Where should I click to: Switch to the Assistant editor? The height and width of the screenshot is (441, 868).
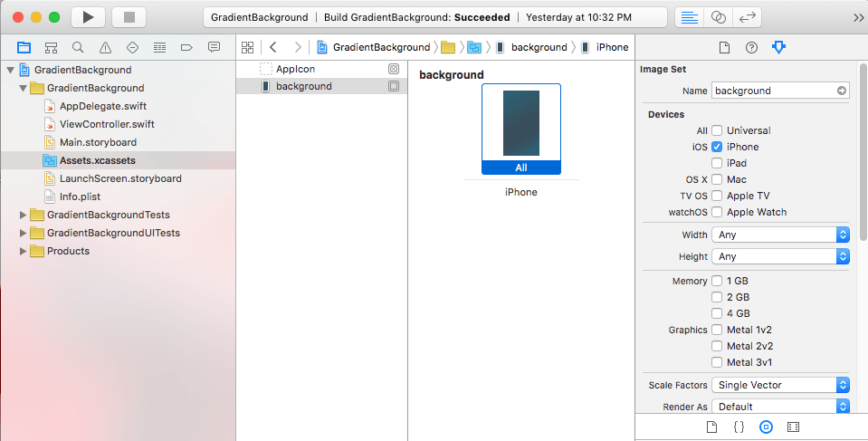(718, 17)
